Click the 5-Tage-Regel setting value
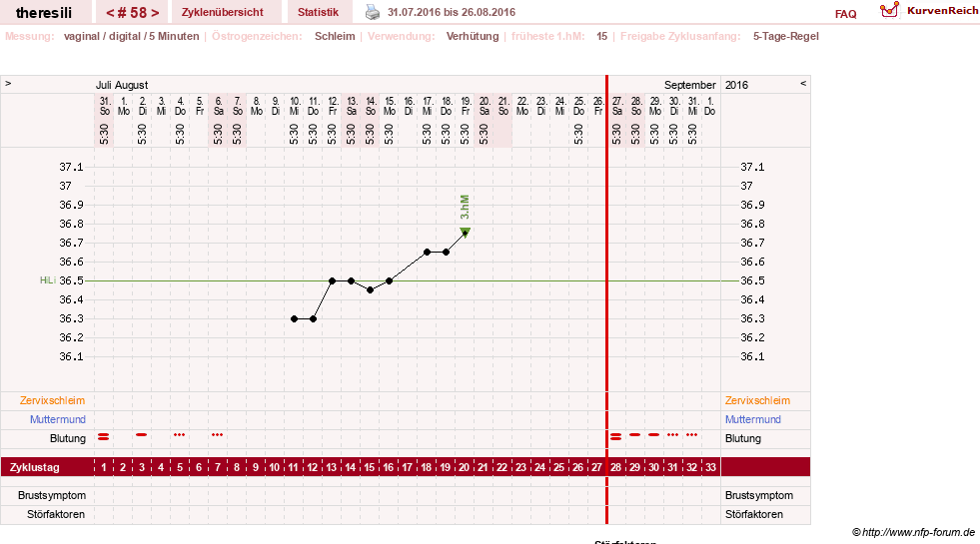This screenshot has height=544, width=980. pyautogui.click(x=785, y=36)
